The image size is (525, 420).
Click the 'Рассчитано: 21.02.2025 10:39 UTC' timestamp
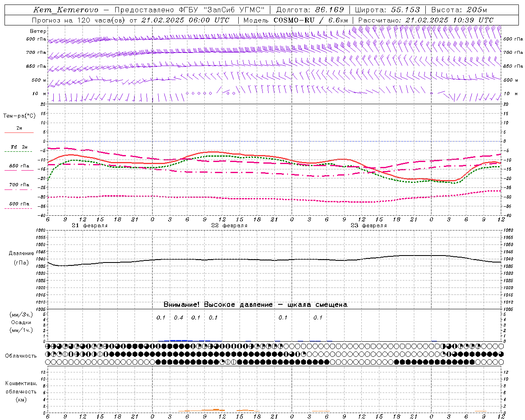[x=426, y=20]
